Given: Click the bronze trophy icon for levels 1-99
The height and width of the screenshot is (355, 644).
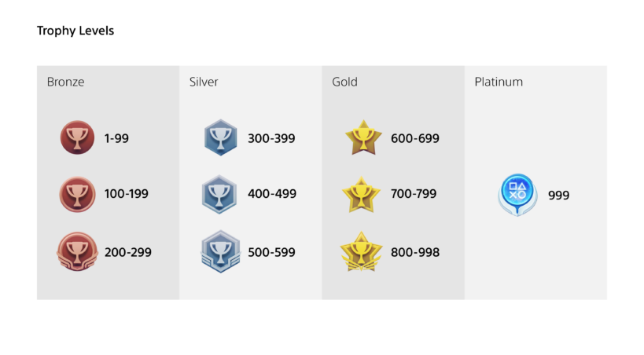Looking at the screenshot, I should pyautogui.click(x=77, y=138).
